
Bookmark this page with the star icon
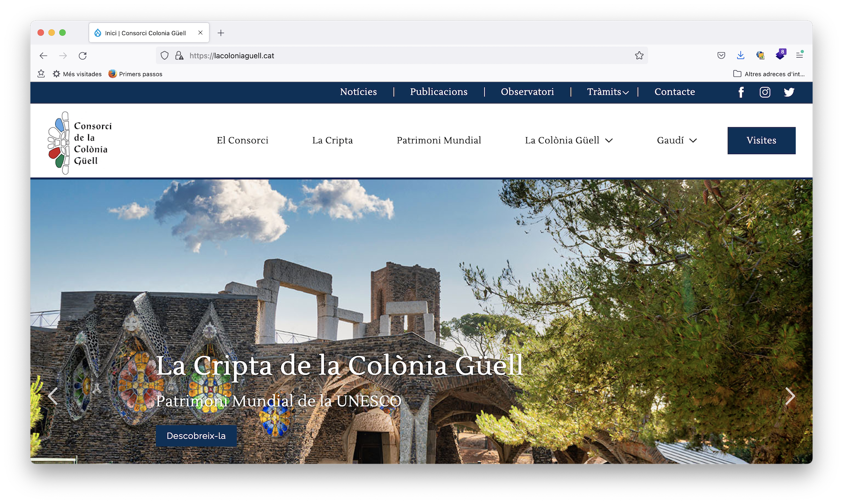coord(639,56)
